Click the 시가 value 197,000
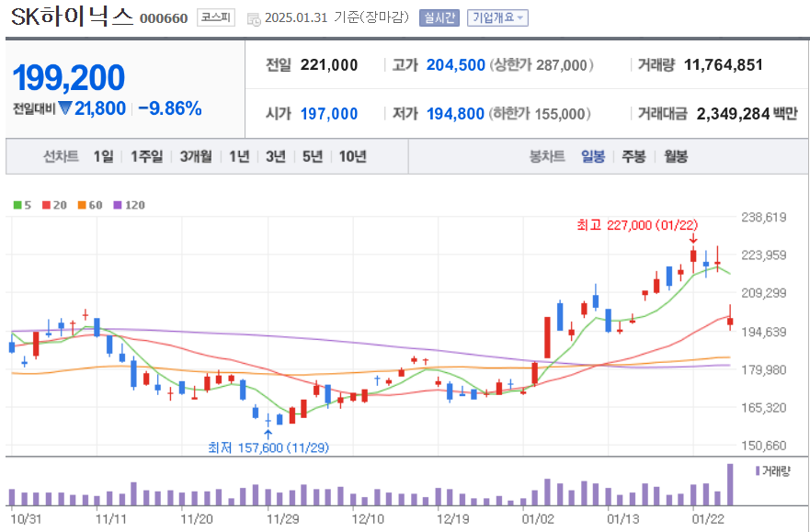Screen dimensions: 810x532 (x=329, y=114)
